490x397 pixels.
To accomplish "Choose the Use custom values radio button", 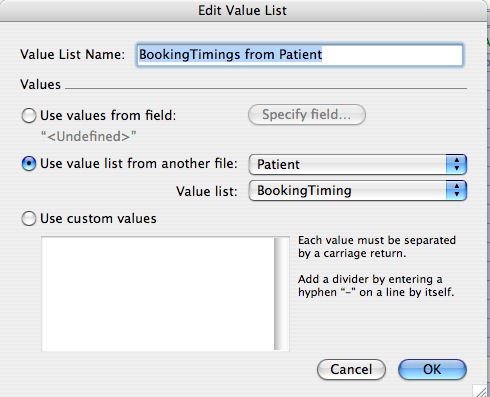I will (29, 219).
